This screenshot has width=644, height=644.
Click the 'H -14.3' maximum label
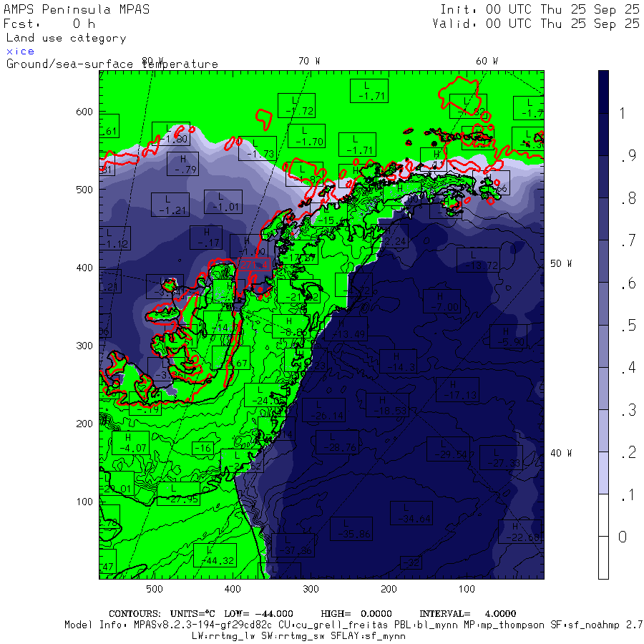click(398, 361)
